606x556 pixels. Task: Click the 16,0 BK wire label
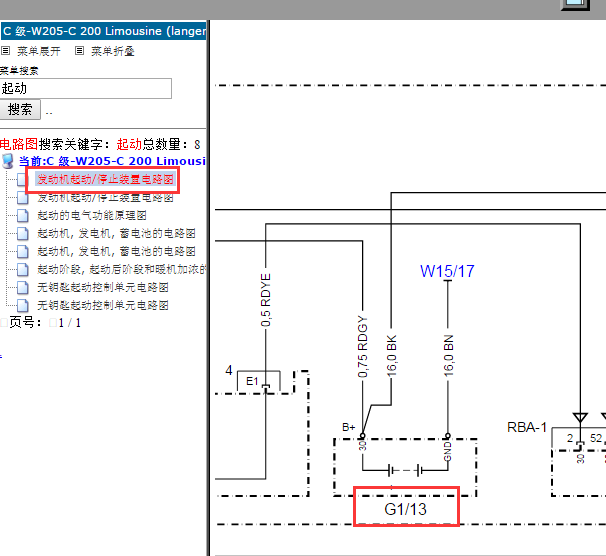392,356
